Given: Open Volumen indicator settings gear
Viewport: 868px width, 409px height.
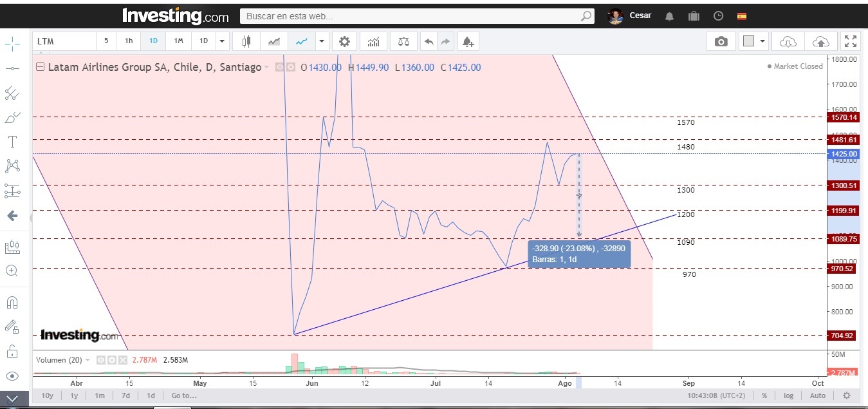Looking at the screenshot, I should point(112,360).
